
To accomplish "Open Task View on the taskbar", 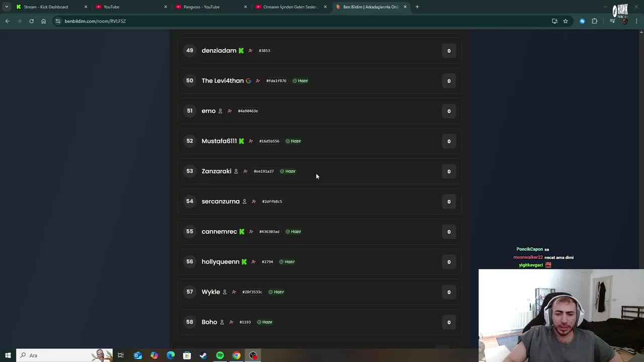I will click(121, 355).
